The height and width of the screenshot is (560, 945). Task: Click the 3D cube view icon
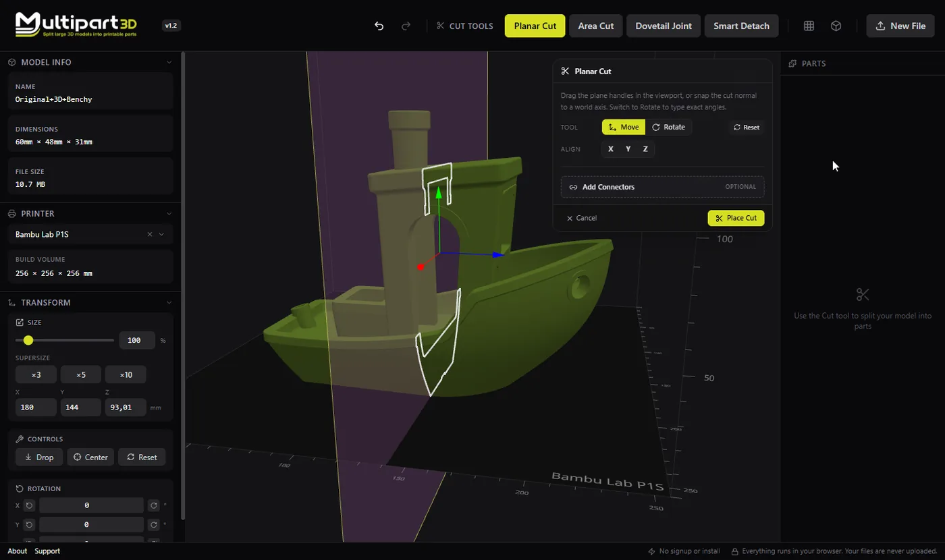point(836,26)
